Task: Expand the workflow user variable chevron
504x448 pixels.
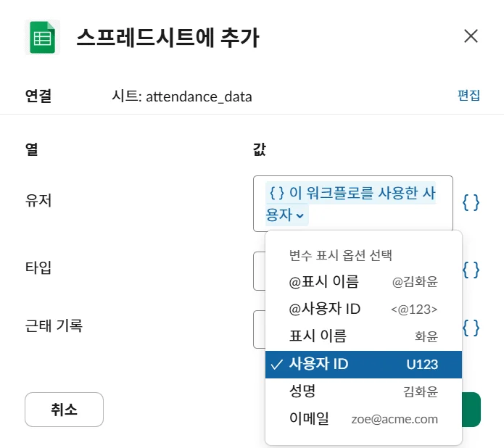Action: 300,215
